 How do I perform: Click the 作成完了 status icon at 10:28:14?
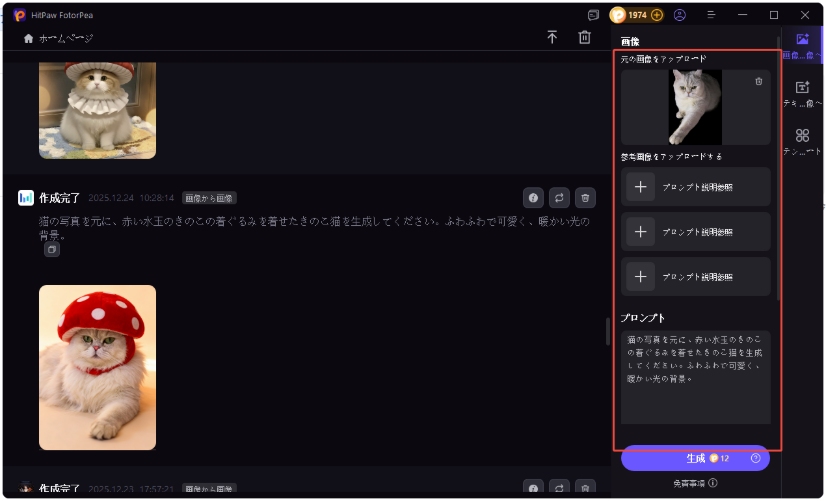click(25, 198)
